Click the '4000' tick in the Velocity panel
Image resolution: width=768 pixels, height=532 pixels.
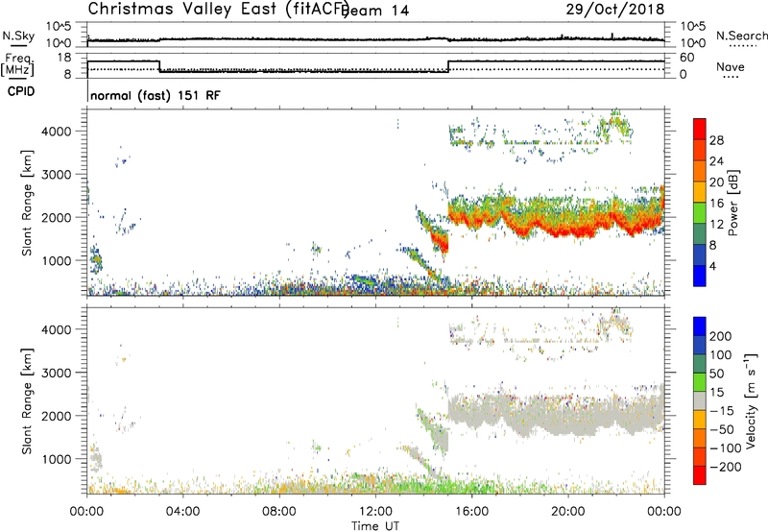tap(57, 329)
